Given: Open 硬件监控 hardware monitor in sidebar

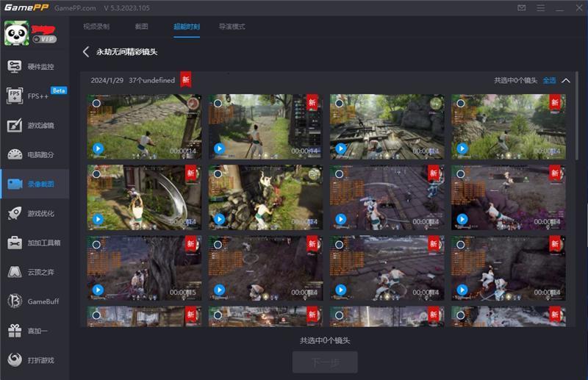Looking at the screenshot, I should (x=35, y=66).
